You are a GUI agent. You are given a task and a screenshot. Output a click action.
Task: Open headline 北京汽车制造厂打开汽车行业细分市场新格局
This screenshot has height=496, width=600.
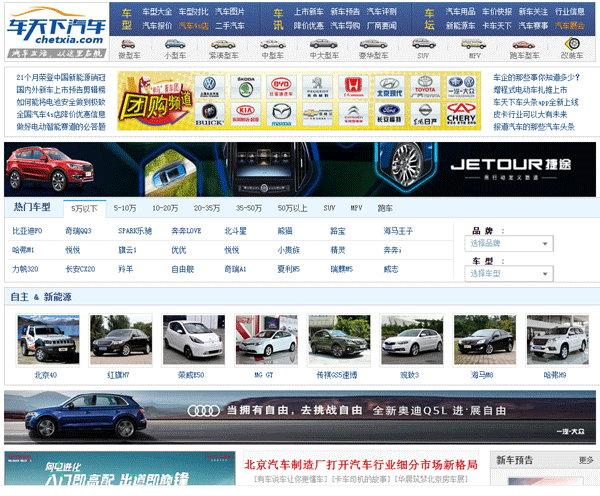(x=361, y=465)
